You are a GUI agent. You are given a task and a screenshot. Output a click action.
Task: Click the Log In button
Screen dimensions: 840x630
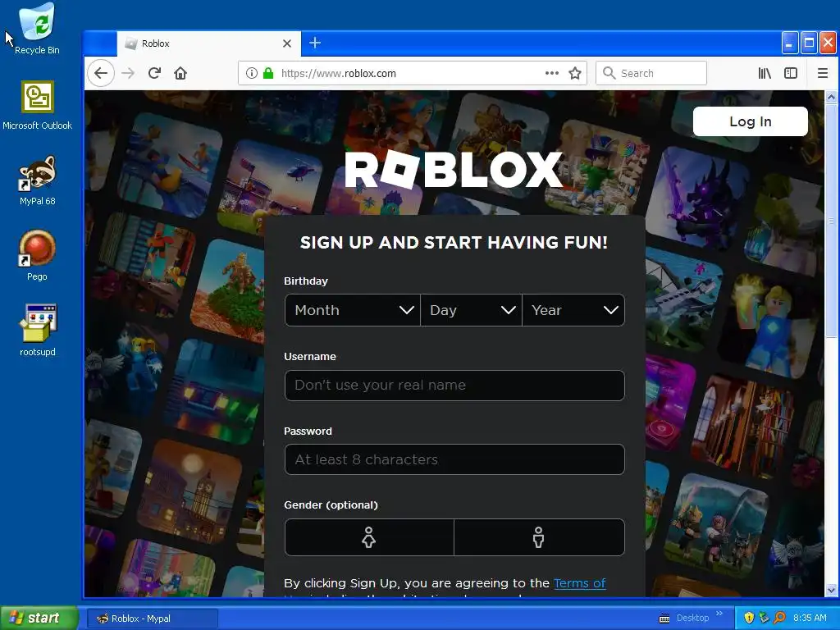tap(750, 121)
